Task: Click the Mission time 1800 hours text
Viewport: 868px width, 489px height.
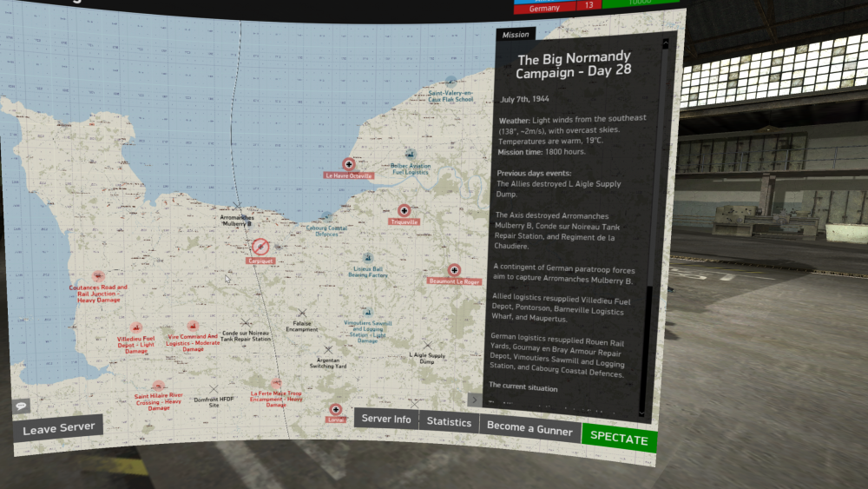Action: tap(542, 152)
